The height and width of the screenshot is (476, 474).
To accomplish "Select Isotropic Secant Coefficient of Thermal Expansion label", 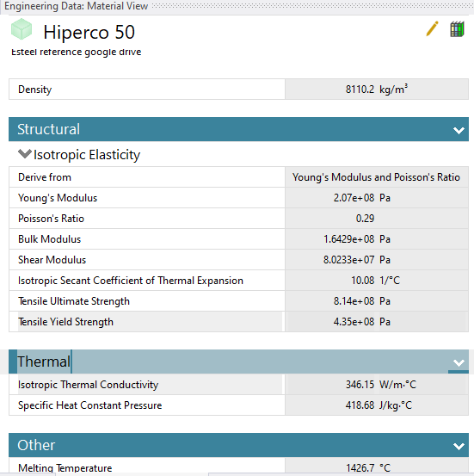I will click(131, 281).
